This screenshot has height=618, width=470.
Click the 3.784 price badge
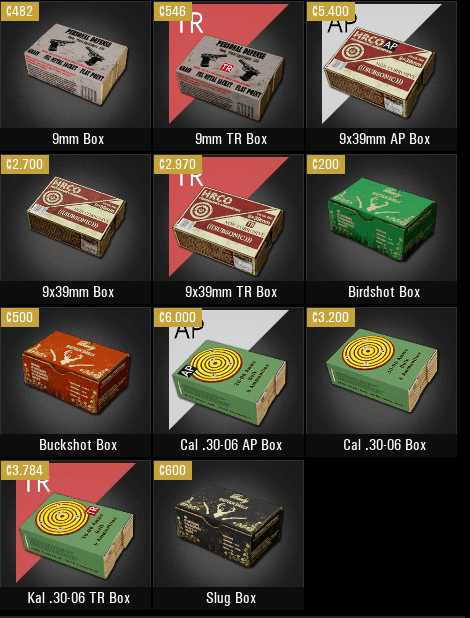pyautogui.click(x=24, y=470)
